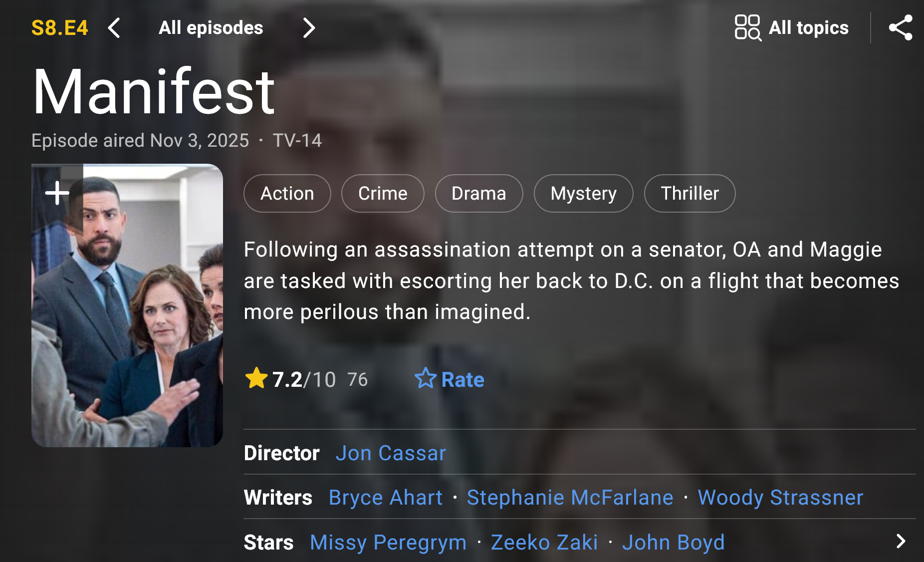
Task: Click the All topics grid icon
Action: point(748,28)
